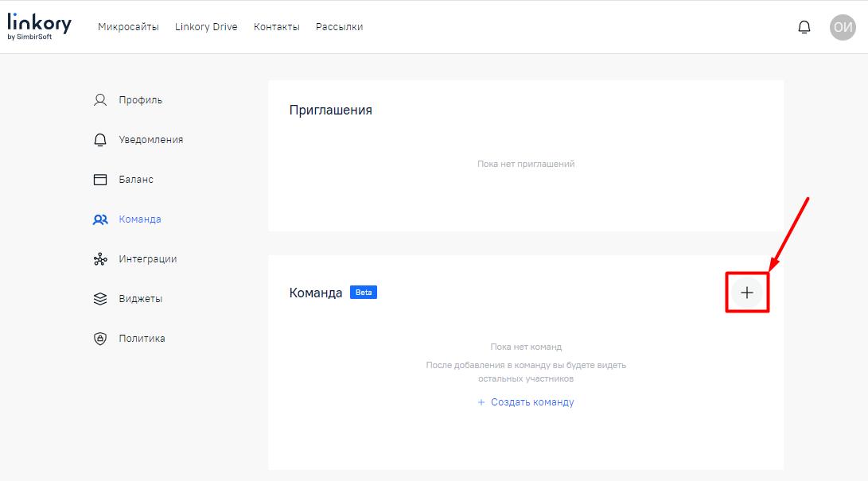Click the Виджеты layers icon
868x481 pixels.
point(99,298)
